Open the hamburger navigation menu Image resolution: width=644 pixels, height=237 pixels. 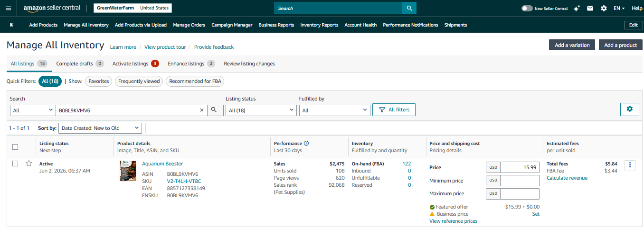point(8,8)
